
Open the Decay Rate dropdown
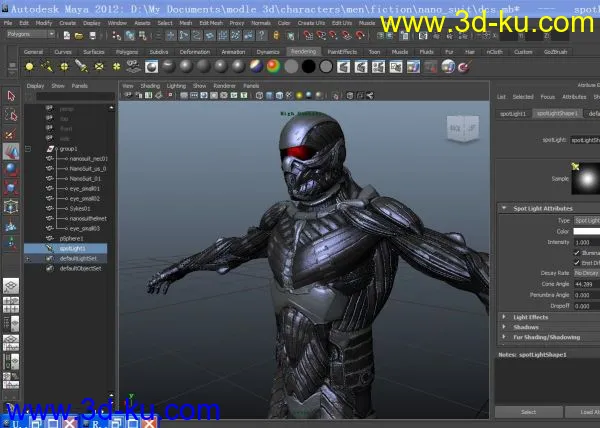click(586, 273)
